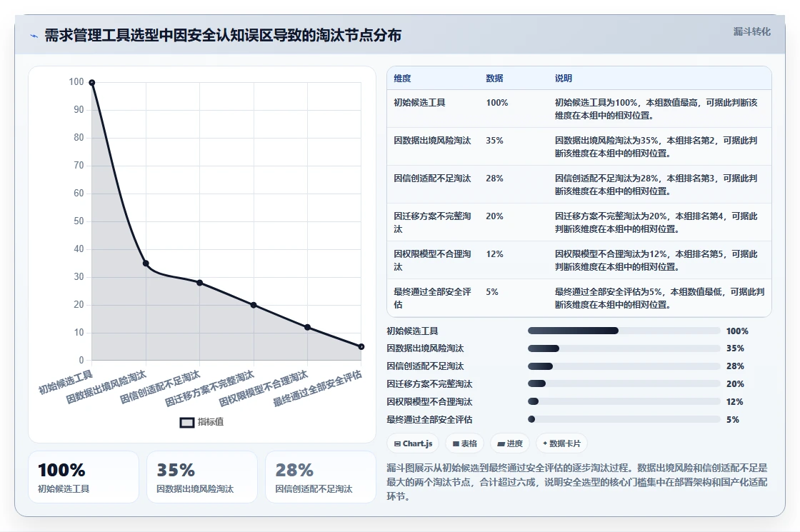
Task: Select the 数据卡片 tag chip
Action: tap(561, 443)
